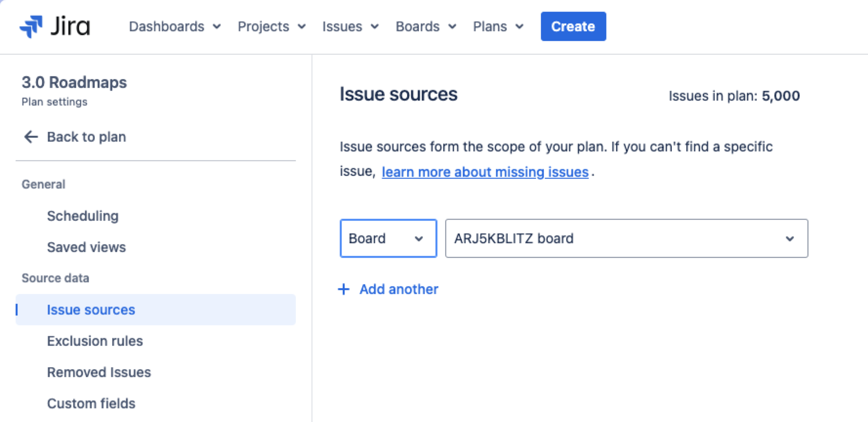Select Issue sources in sidebar

pos(156,310)
